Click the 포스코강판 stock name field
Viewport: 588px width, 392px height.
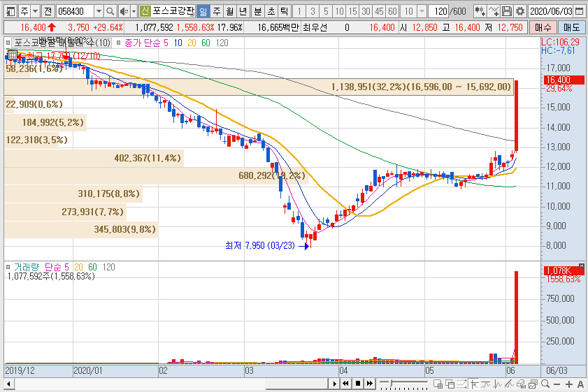pyautogui.click(x=173, y=11)
